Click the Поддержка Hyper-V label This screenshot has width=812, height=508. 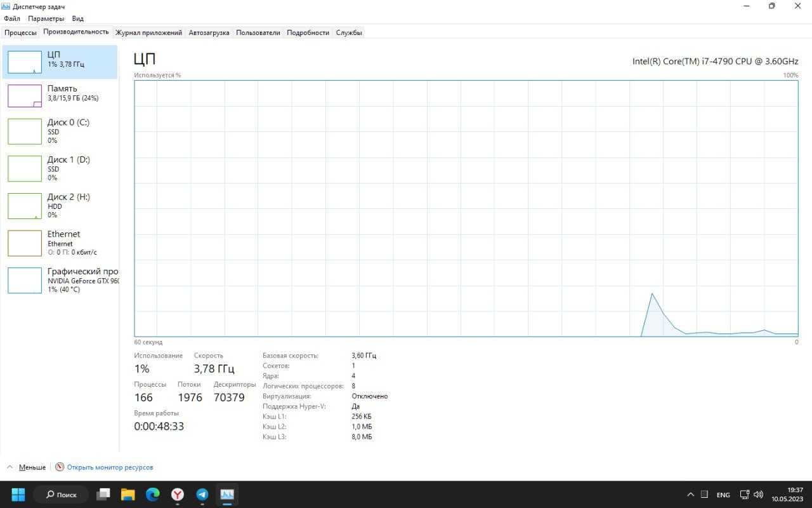[294, 406]
